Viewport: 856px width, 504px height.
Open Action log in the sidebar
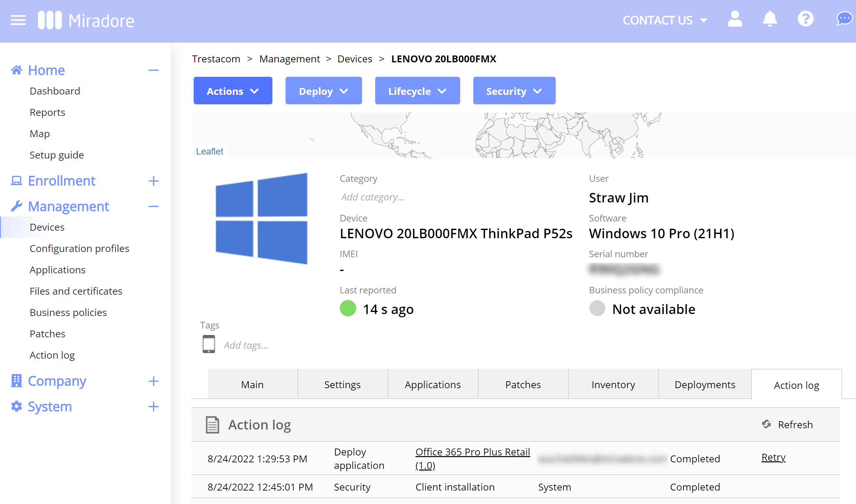[52, 355]
